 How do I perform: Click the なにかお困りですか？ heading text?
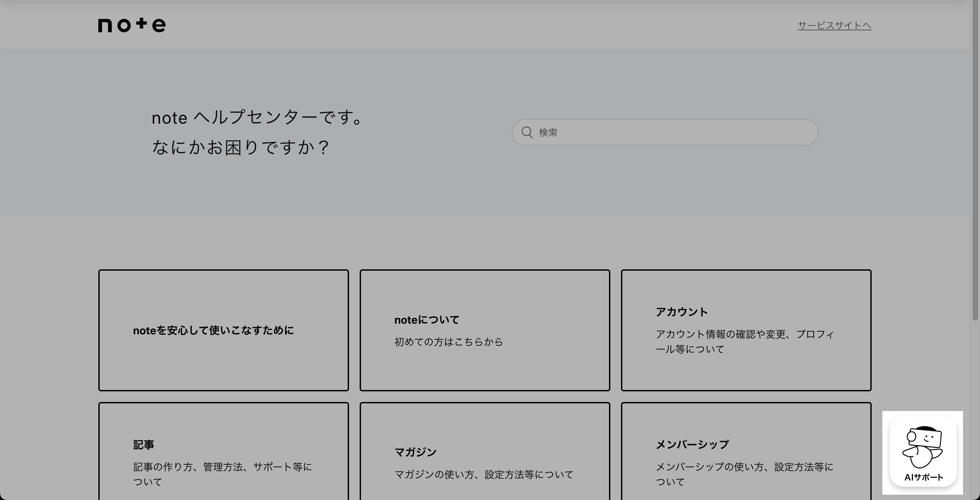tap(240, 147)
